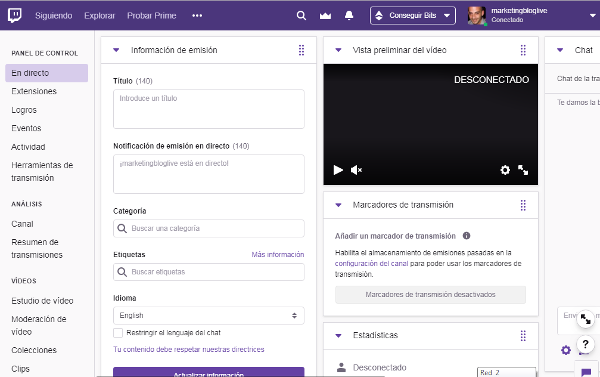Open Conseguir Bits dropdown

(413, 16)
